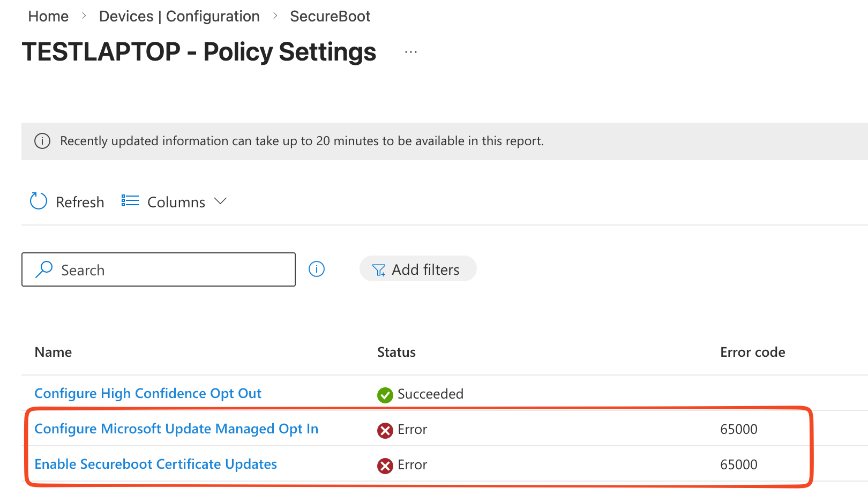
Task: Click the green Succeeded status checkmark icon
Action: 385,395
